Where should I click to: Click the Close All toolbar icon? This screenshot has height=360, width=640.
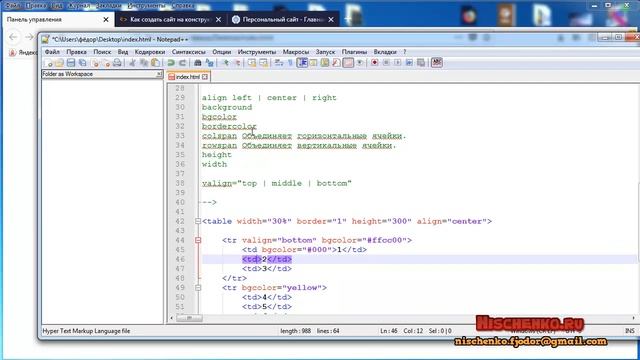point(106,63)
